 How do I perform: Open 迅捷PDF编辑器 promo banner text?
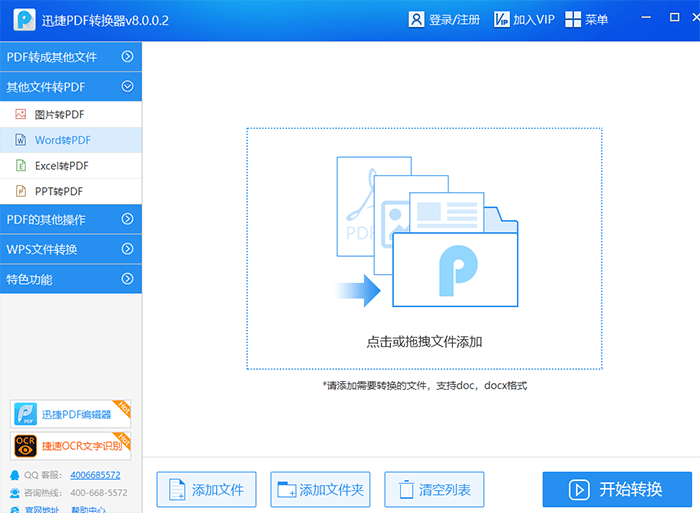pos(76,415)
